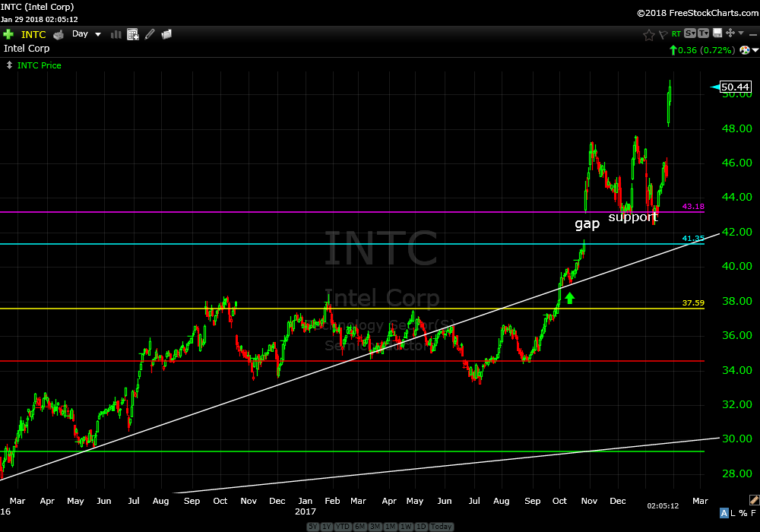Screen dimensions: 760x532
Task: Click the four-arrow move icon
Action: (x=730, y=33)
